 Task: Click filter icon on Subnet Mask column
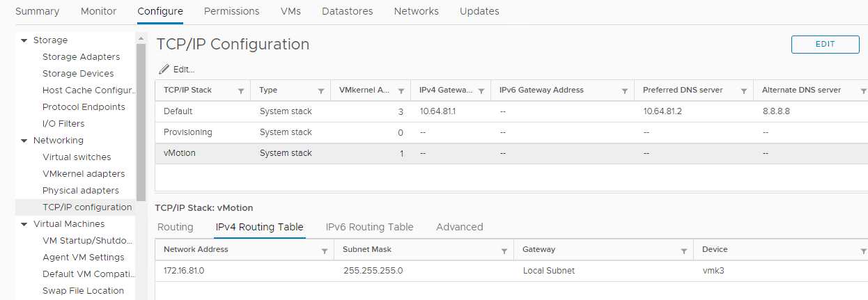tap(504, 251)
